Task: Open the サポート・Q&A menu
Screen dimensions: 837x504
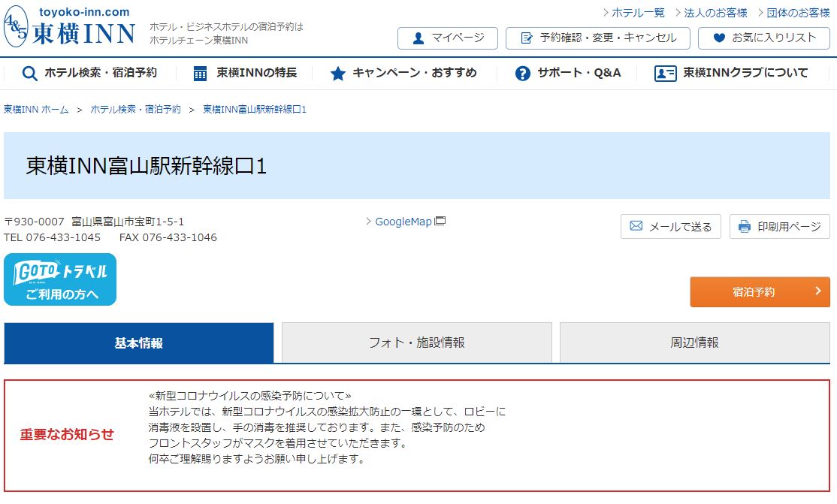Action: pyautogui.click(x=568, y=73)
